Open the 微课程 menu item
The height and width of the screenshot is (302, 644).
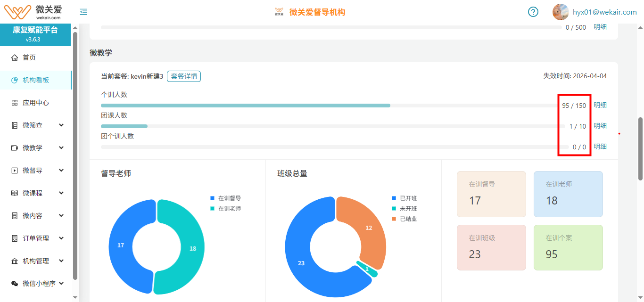(x=33, y=193)
